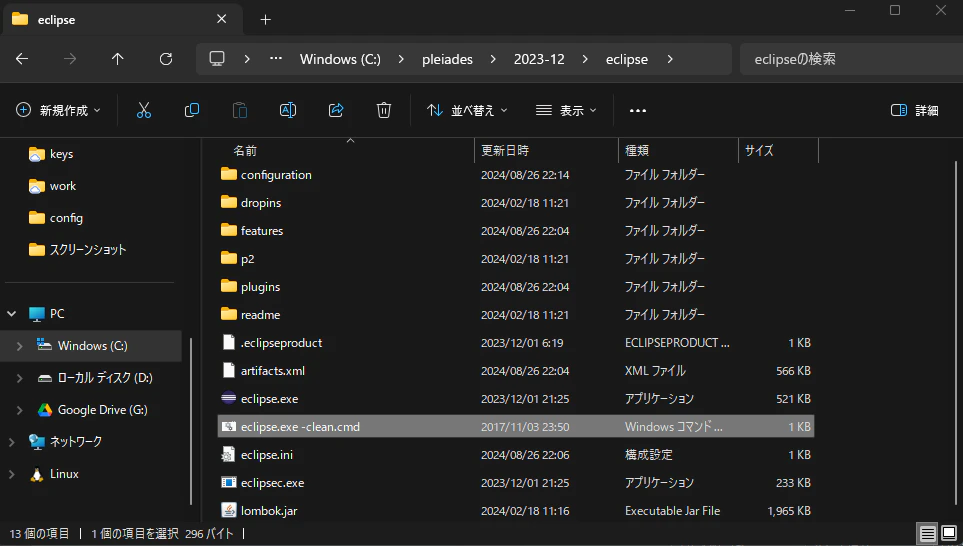
Task: Navigate to pleiades breadcrumb segment
Action: point(447,59)
